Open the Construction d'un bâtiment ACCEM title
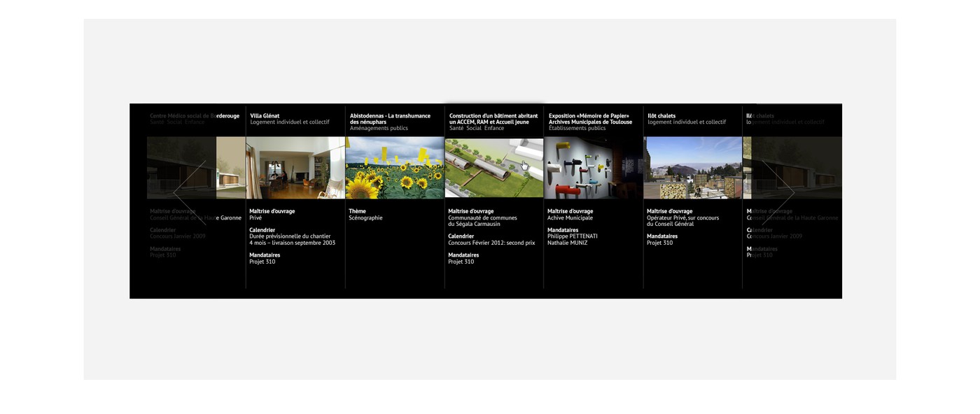The height and width of the screenshot is (414, 980). point(493,119)
